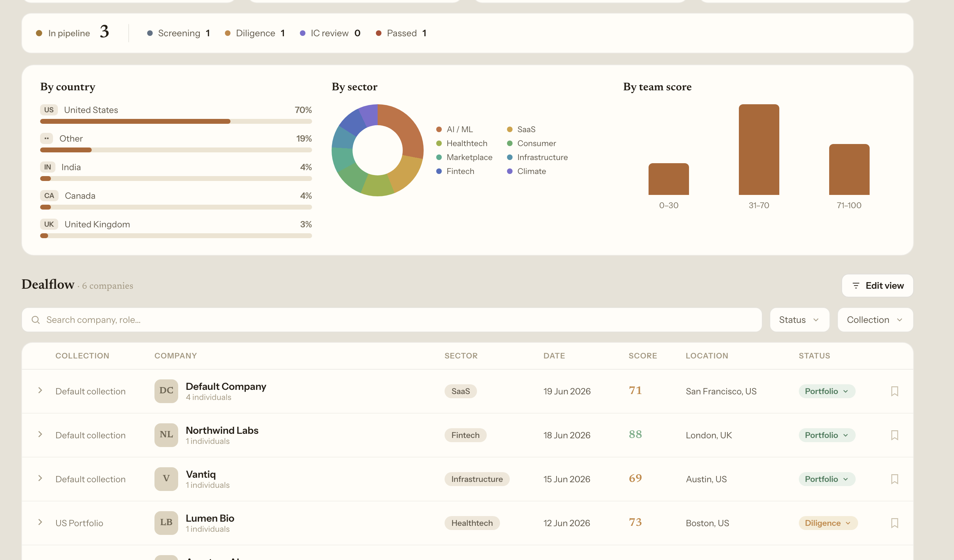The image size is (954, 560).
Task: Focus the Search company, role field
Action: tap(392, 320)
